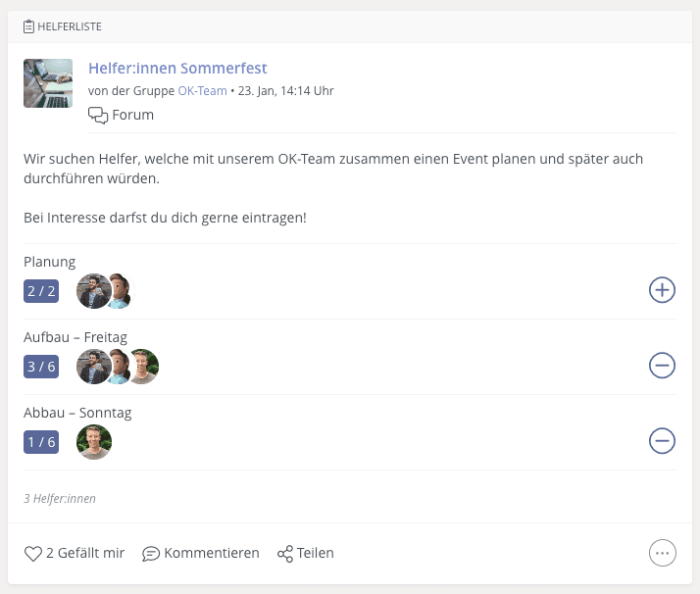
Task: Click the 2 / 2 Planung counter badge
Action: pyautogui.click(x=41, y=291)
